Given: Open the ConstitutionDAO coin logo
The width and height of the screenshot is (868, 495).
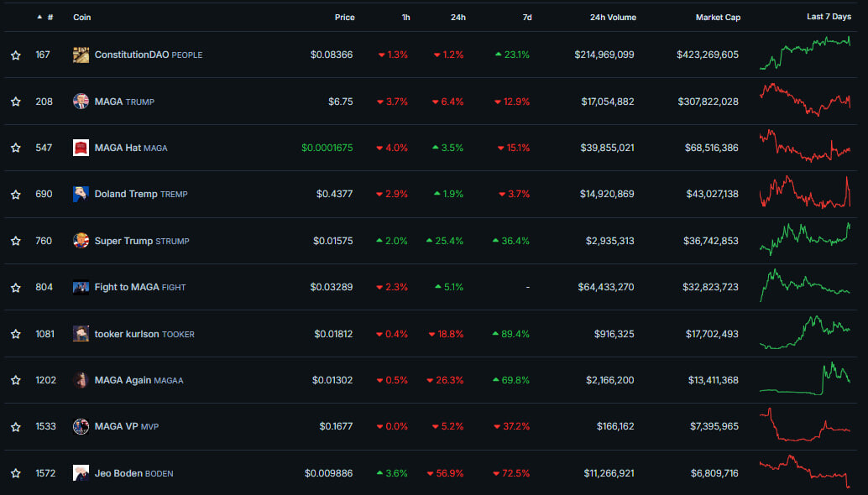Looking at the screenshot, I should coord(81,55).
